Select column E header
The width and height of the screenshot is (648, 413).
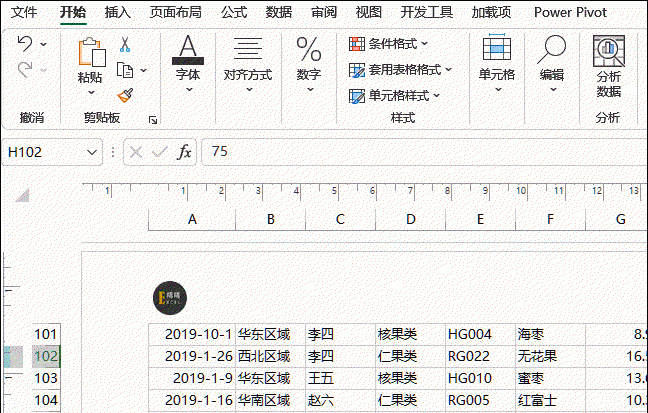tap(480, 219)
